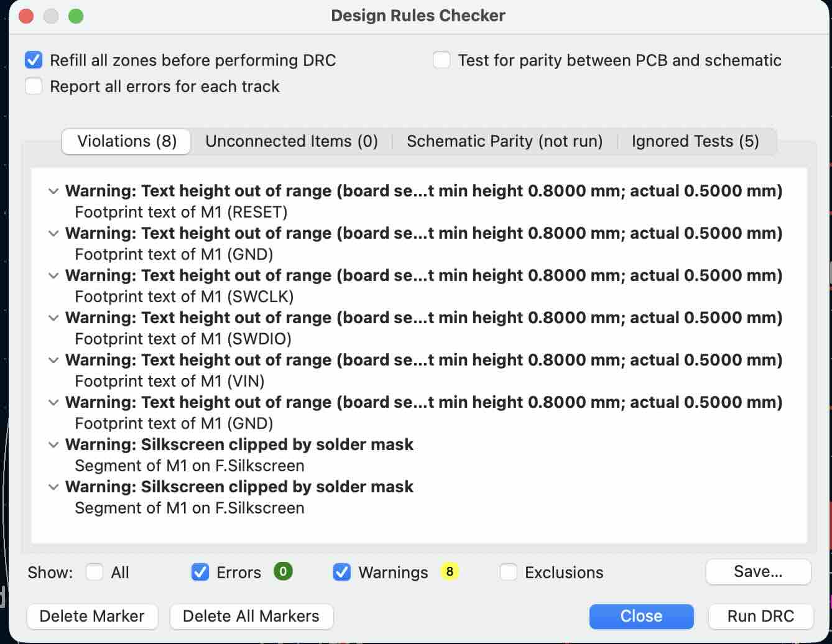Collapse the RESET text height warning
Image resolution: width=832 pixels, height=644 pixels.
click(54, 191)
